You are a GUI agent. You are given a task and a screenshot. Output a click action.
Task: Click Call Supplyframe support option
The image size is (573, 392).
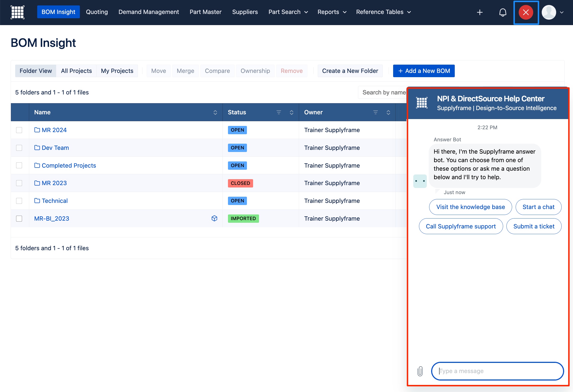[461, 226]
